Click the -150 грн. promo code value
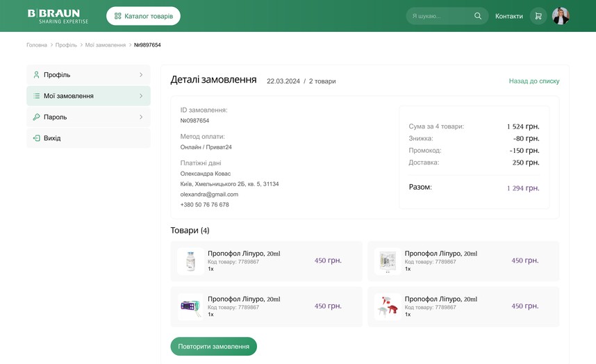 click(524, 151)
